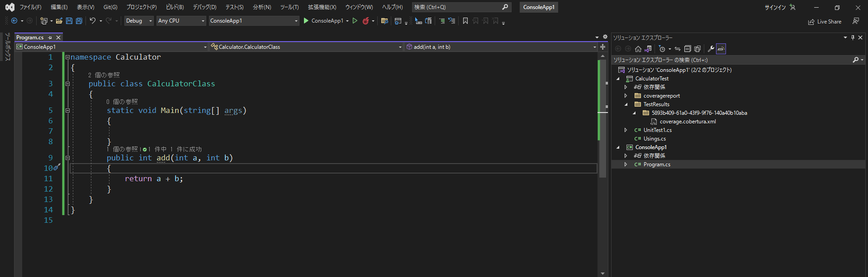
Task: Open the ファイル(F) menu
Action: coord(30,7)
